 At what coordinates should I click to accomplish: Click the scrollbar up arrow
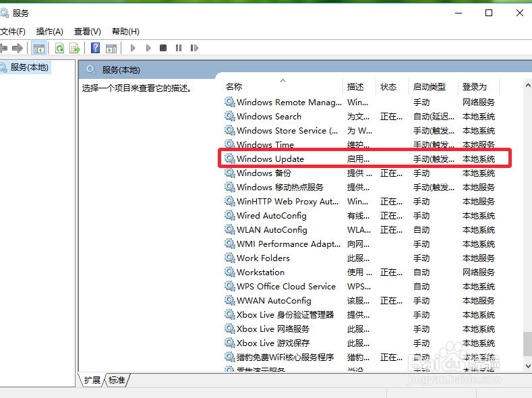click(527, 85)
